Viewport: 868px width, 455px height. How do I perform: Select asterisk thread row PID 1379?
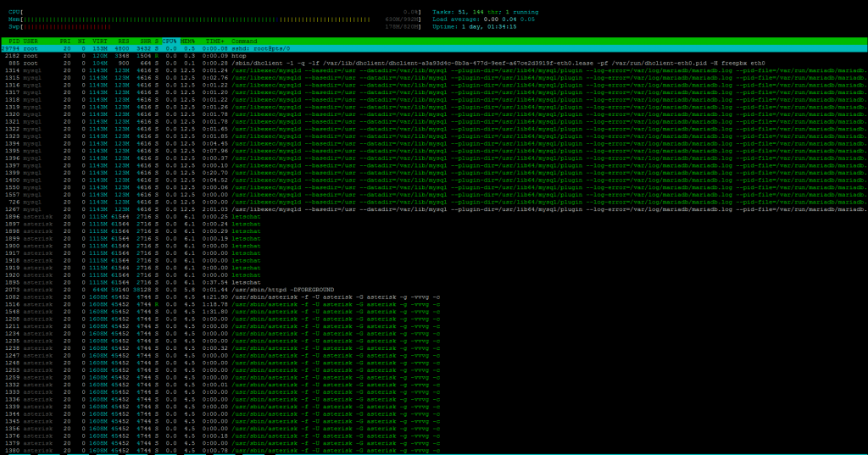point(434,443)
